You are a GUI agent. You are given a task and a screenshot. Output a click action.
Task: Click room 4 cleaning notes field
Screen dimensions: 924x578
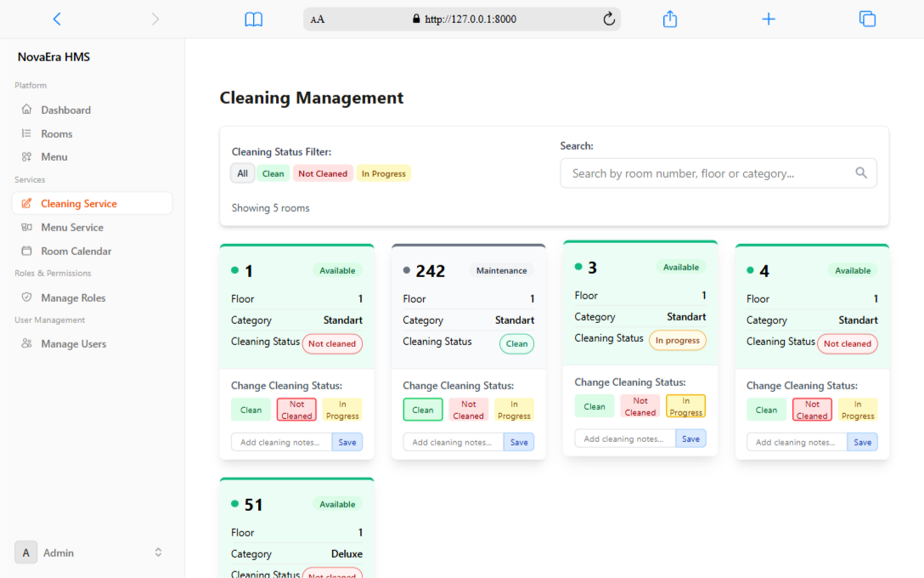pyautogui.click(x=797, y=442)
